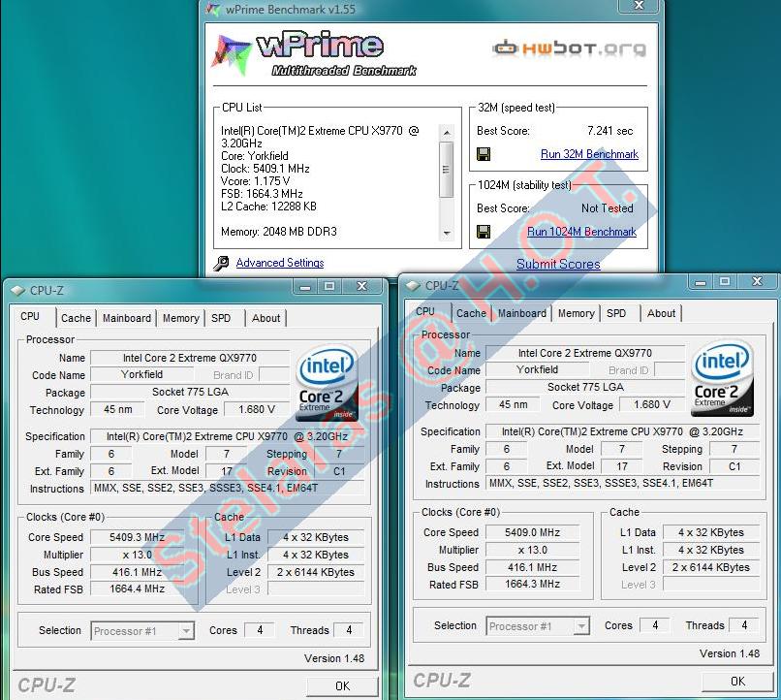Screen dimensions: 781x700
Task: Select Memory tab in left CPU-Z
Action: [x=181, y=318]
